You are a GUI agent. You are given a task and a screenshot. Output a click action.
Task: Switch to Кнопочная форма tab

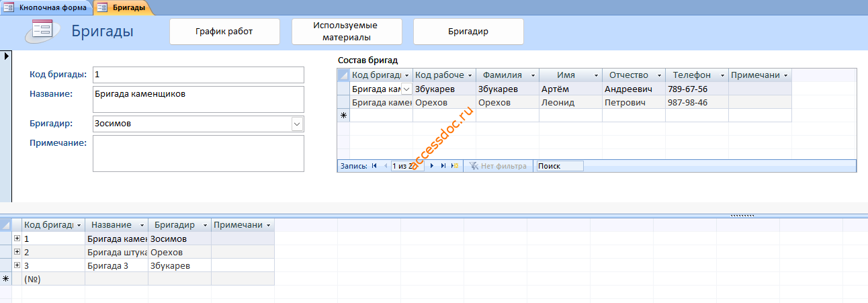(46, 7)
